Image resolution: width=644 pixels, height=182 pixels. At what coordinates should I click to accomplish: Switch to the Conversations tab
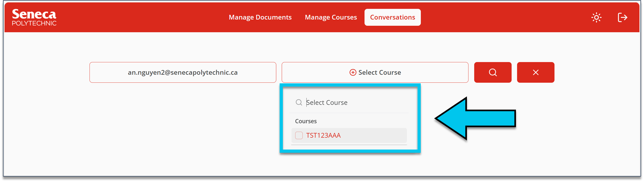point(392,17)
